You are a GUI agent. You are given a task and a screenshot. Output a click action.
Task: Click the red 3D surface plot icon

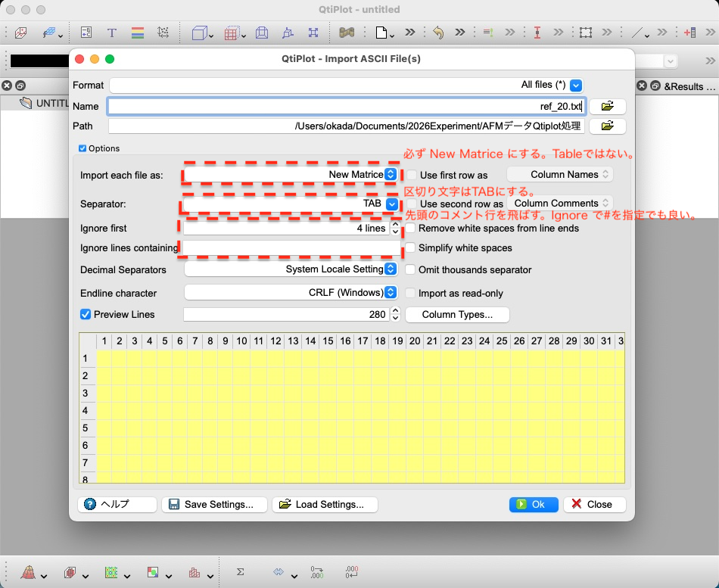(29, 572)
